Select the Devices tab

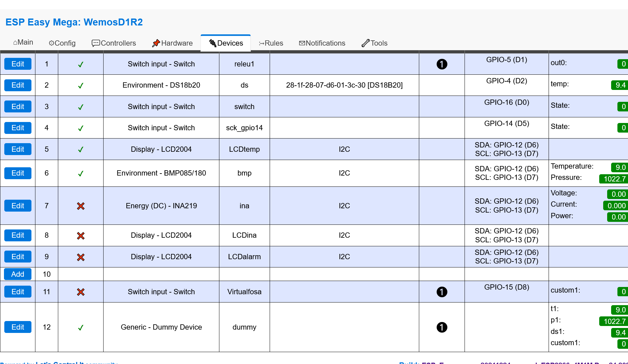pyautogui.click(x=226, y=43)
